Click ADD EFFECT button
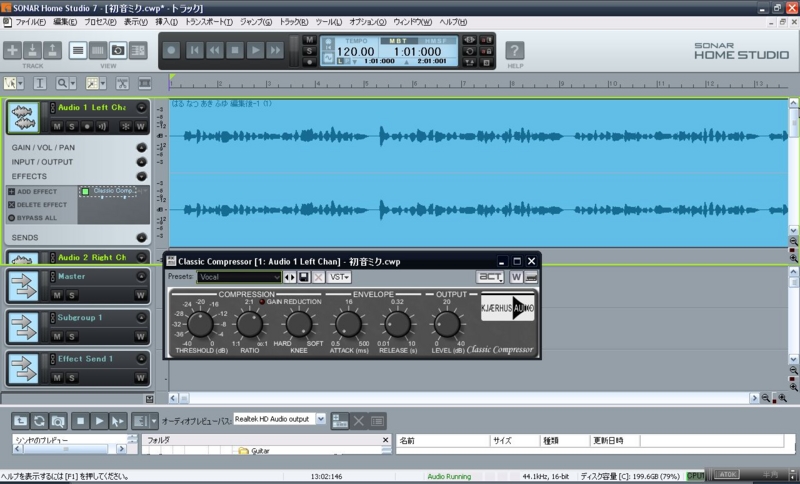800x484 pixels. point(33,192)
